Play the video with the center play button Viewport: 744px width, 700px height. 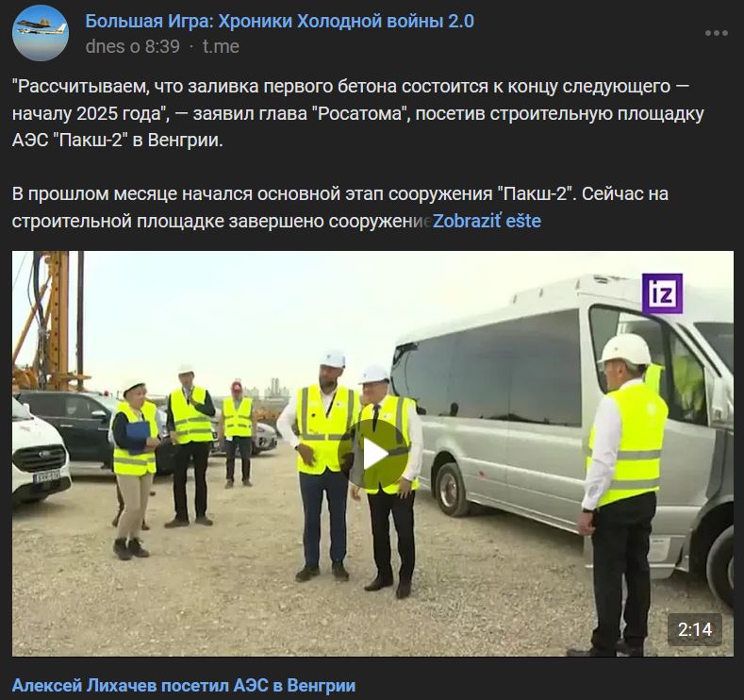373,455
